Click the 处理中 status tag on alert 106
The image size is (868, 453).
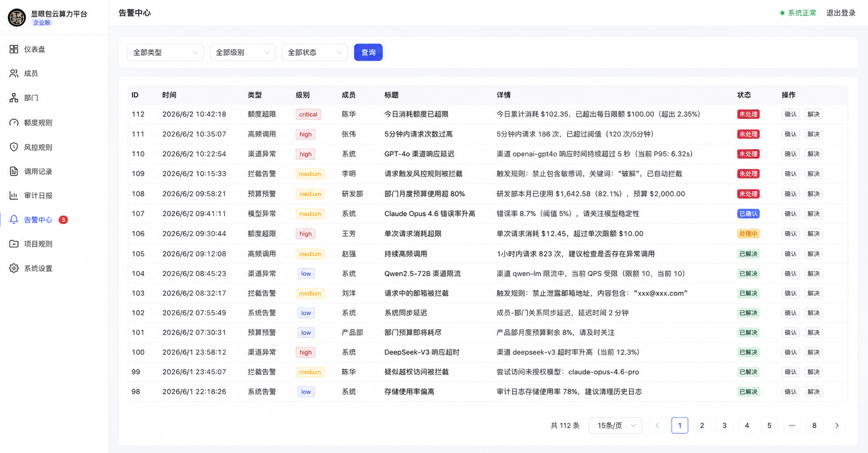pyautogui.click(x=748, y=234)
